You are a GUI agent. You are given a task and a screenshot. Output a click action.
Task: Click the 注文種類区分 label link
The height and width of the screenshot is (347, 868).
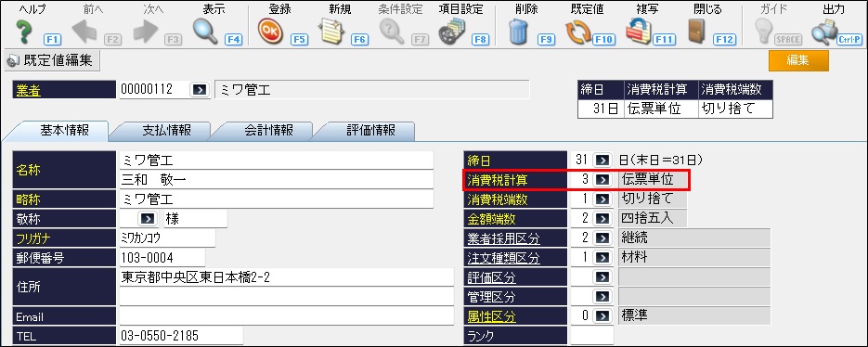(x=504, y=258)
